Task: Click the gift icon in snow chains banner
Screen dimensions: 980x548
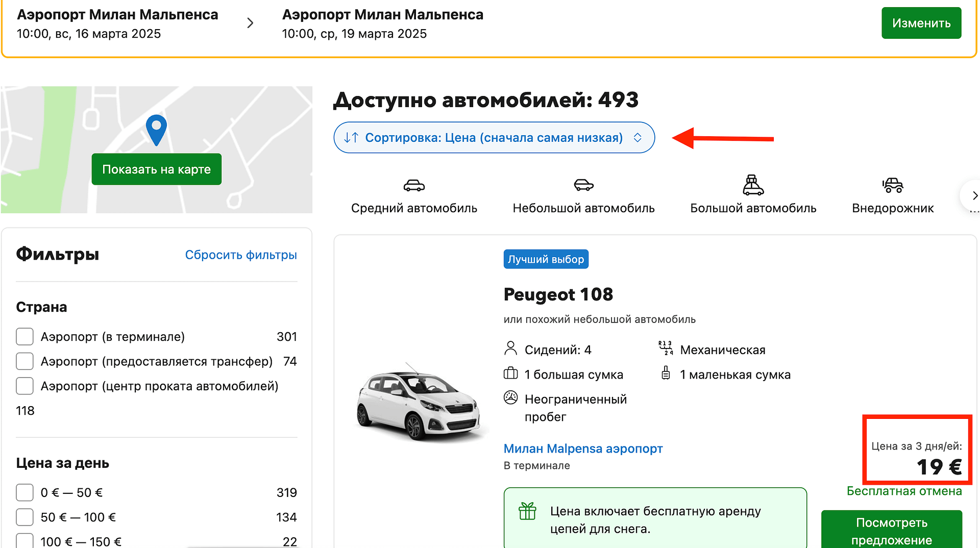Action: pos(527,511)
